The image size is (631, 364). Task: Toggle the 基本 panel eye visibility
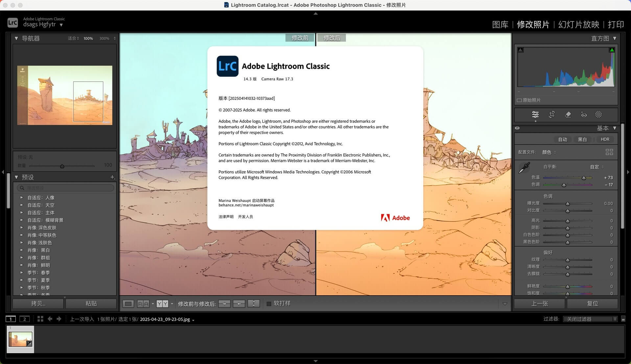[x=517, y=128]
